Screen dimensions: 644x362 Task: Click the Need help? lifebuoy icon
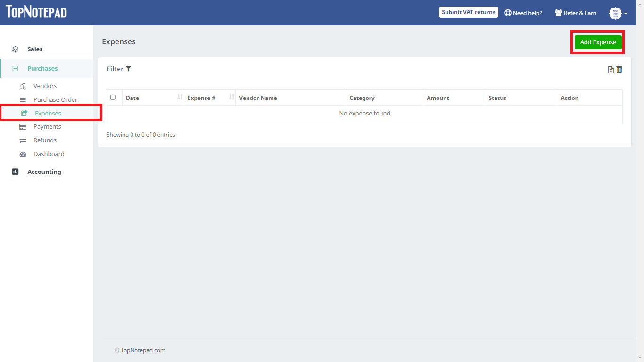point(508,13)
